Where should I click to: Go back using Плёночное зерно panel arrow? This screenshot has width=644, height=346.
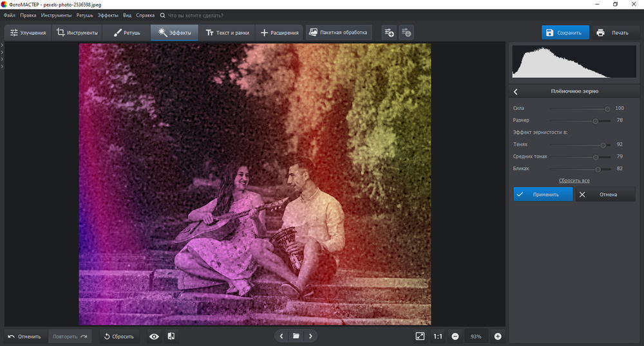pyautogui.click(x=516, y=91)
